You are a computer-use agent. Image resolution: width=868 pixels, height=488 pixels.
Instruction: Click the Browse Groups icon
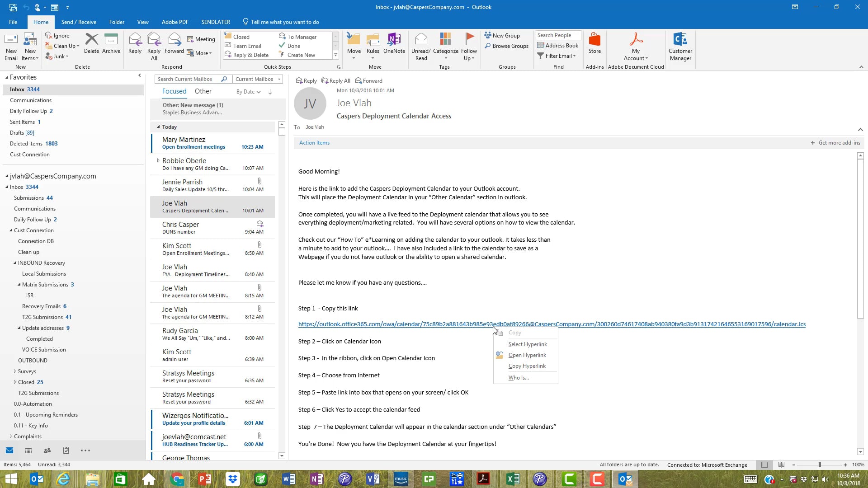(506, 46)
